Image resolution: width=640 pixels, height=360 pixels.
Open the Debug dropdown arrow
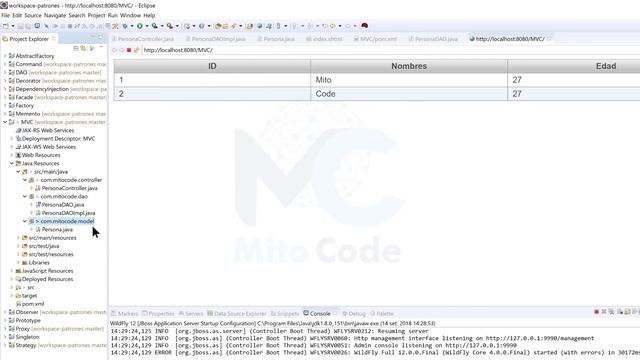point(131,26)
